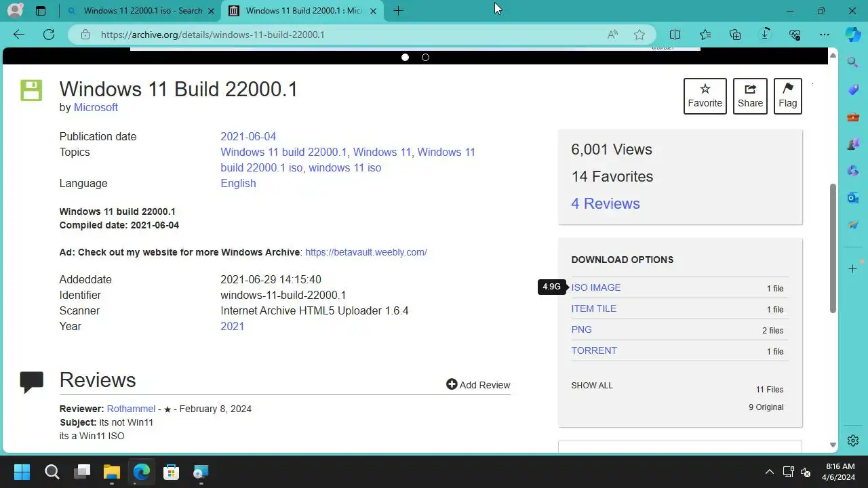Open Drop paper plane icon in sidebar
This screenshot has height=488, width=868.
coord(853,225)
